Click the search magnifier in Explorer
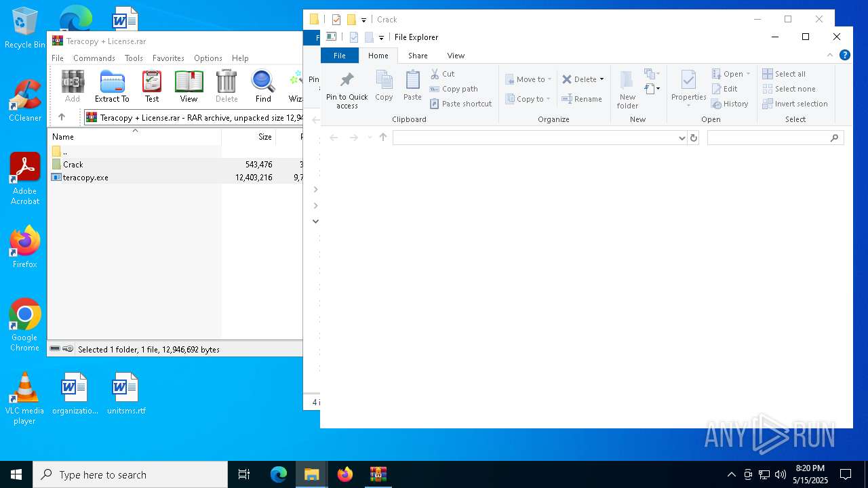The image size is (868, 488). pos(834,138)
